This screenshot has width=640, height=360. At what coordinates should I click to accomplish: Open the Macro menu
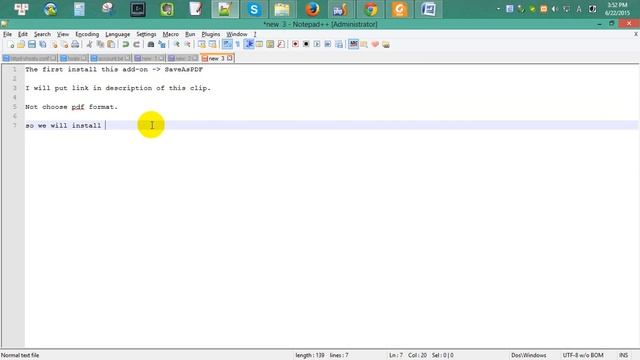tap(171, 34)
